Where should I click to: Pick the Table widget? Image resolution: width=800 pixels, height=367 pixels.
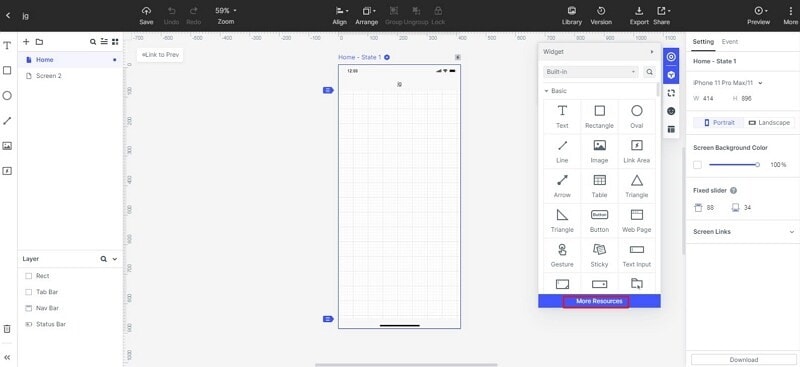[599, 186]
